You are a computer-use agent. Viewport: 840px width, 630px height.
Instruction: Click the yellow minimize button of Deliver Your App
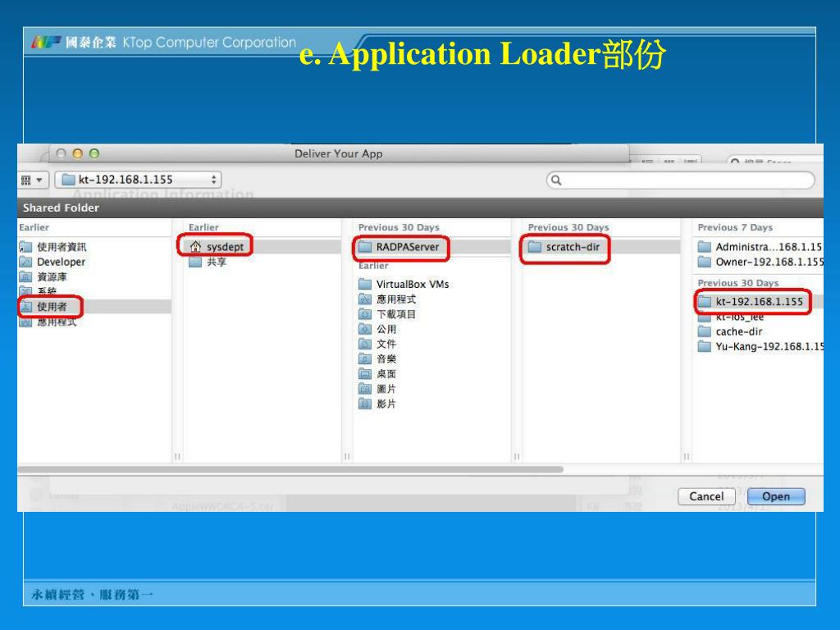point(78,153)
